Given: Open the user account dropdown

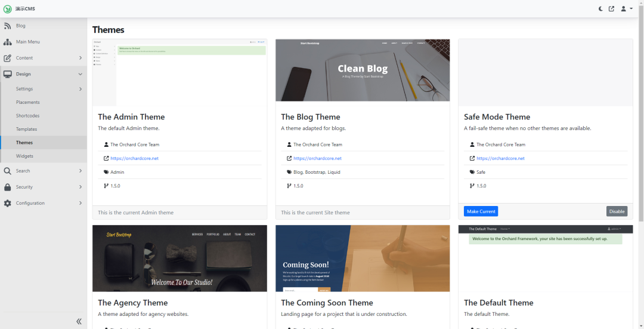Looking at the screenshot, I should pyautogui.click(x=626, y=8).
